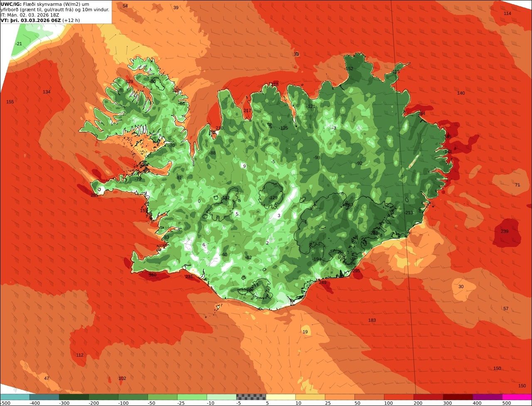Pick the light orange 25 to 50 swatch
Viewport: 532px width, 406px height.
tap(340, 397)
